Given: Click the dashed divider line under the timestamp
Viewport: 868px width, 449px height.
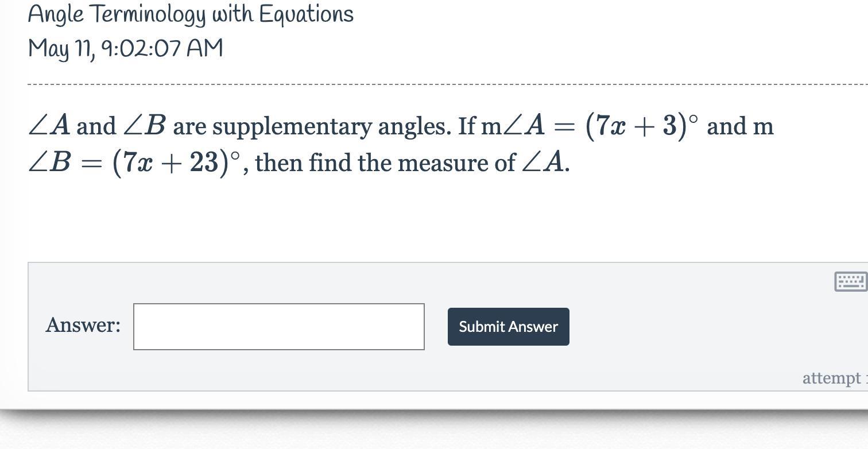Looking at the screenshot, I should point(448,84).
